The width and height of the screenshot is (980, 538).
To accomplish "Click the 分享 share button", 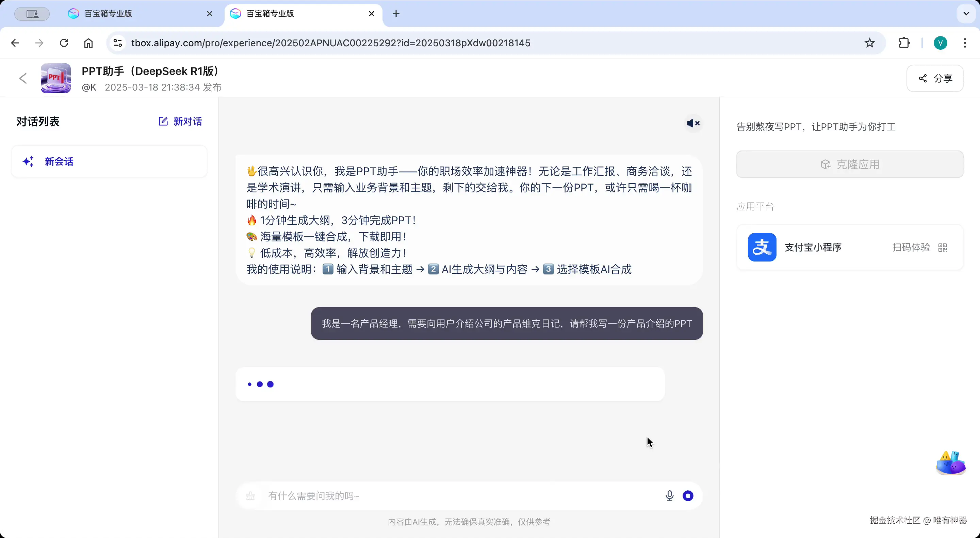I will (935, 78).
